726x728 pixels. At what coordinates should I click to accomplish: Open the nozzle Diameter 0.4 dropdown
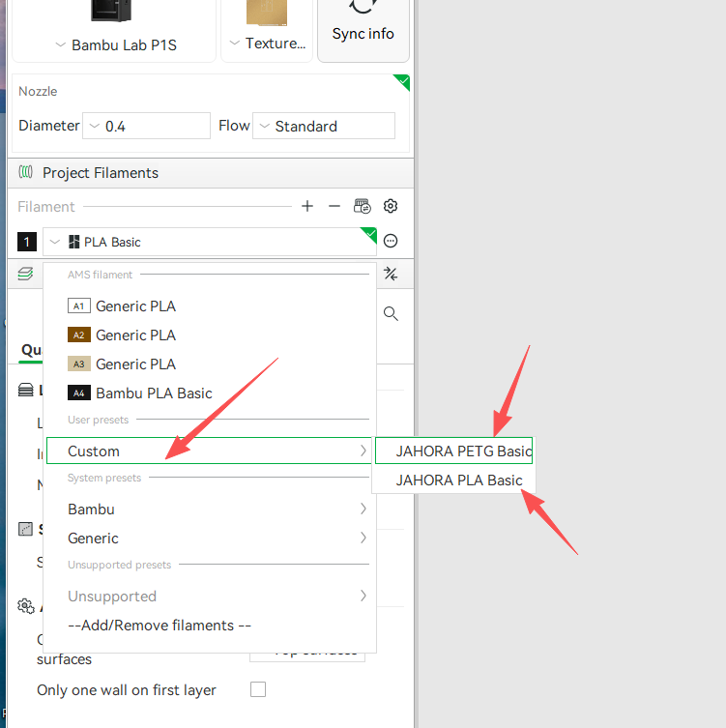coord(146,126)
